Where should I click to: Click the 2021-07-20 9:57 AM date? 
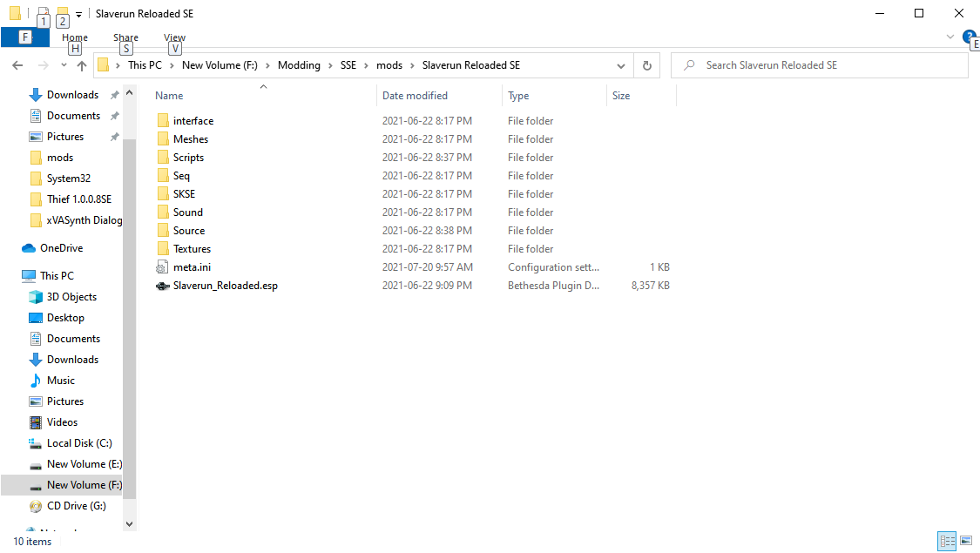[428, 266]
